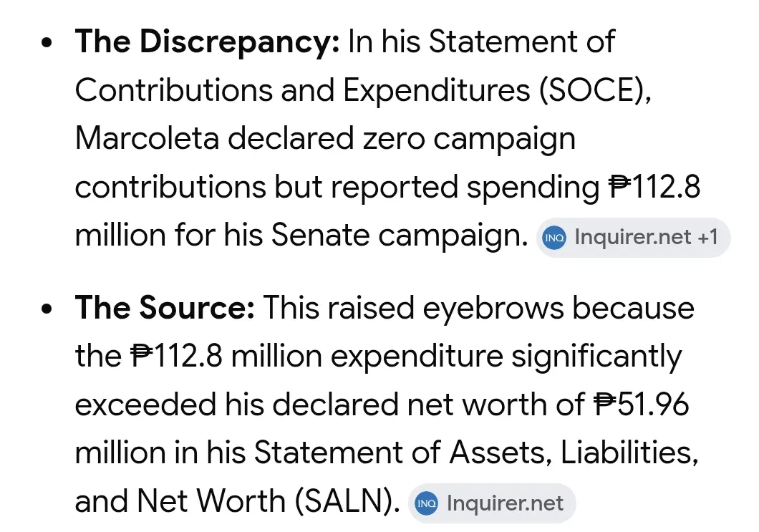This screenshot has width=759, height=532.
Task: Click the bullet before The Discrepancy
Action: pos(47,42)
